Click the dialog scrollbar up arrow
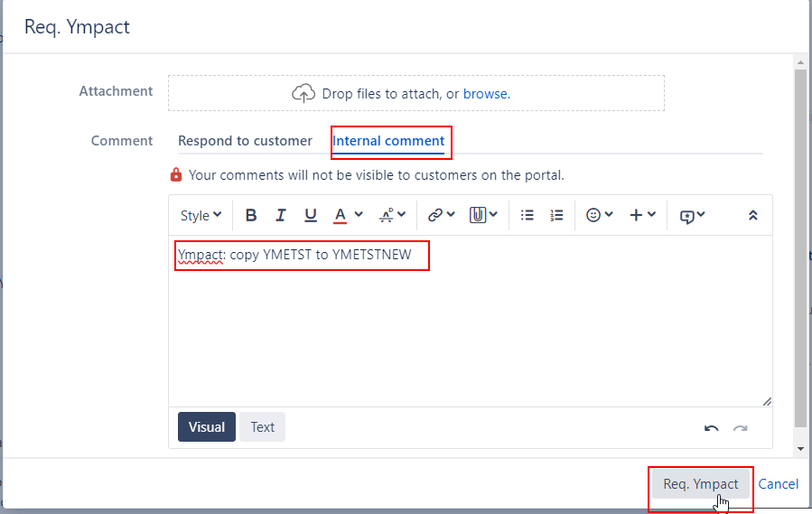 800,62
